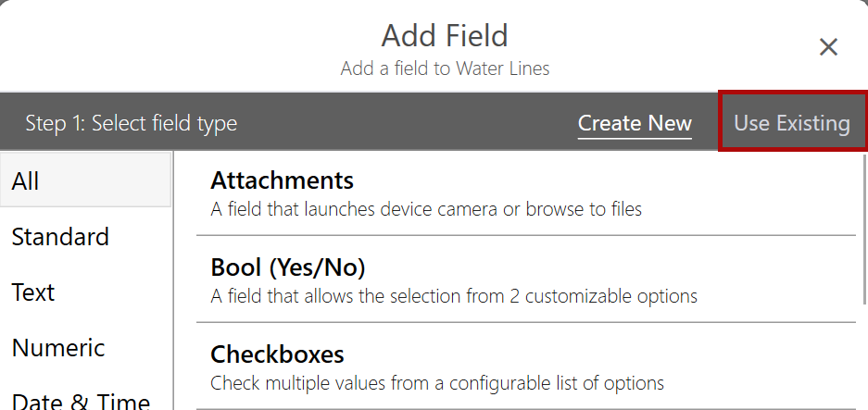Viewport: 868px width, 410px height.
Task: Click the divider line below Attachments entry
Action: [526, 235]
